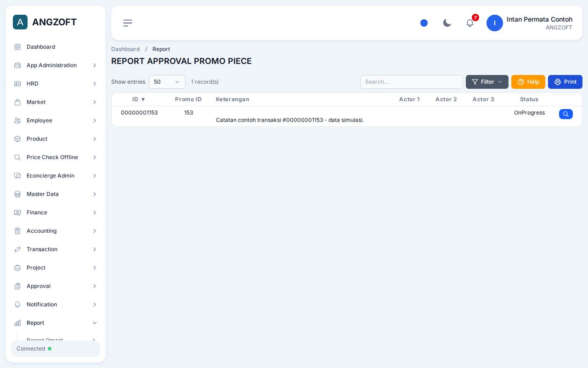588x368 pixels.
Task: Click the Status column header
Action: [529, 99]
